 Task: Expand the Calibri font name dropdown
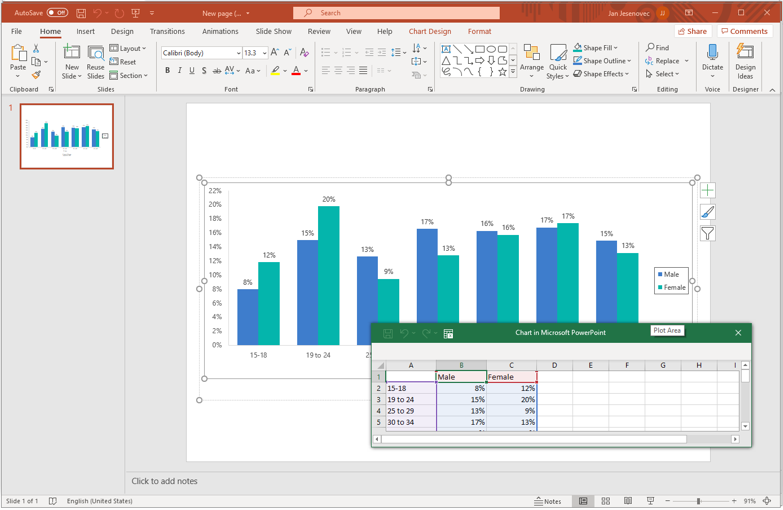click(238, 53)
